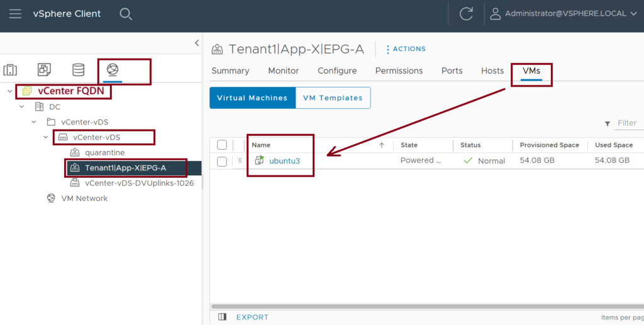644x325 pixels.
Task: Select Tenant1|App-X|EPG-A in the tree
Action: tap(126, 168)
